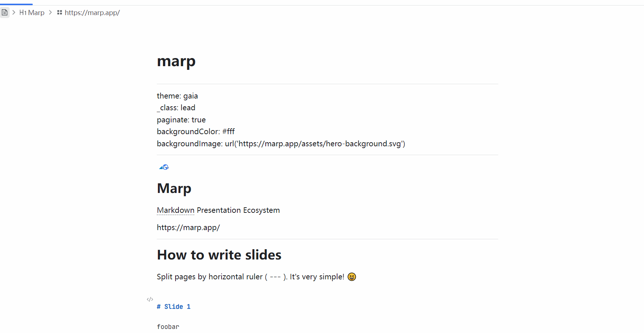Click the backgroundImage url line
This screenshot has width=644, height=333.
tap(281, 144)
